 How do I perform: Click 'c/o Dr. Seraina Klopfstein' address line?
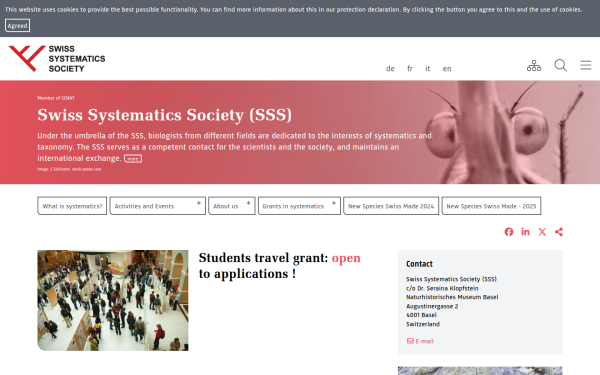point(442,288)
